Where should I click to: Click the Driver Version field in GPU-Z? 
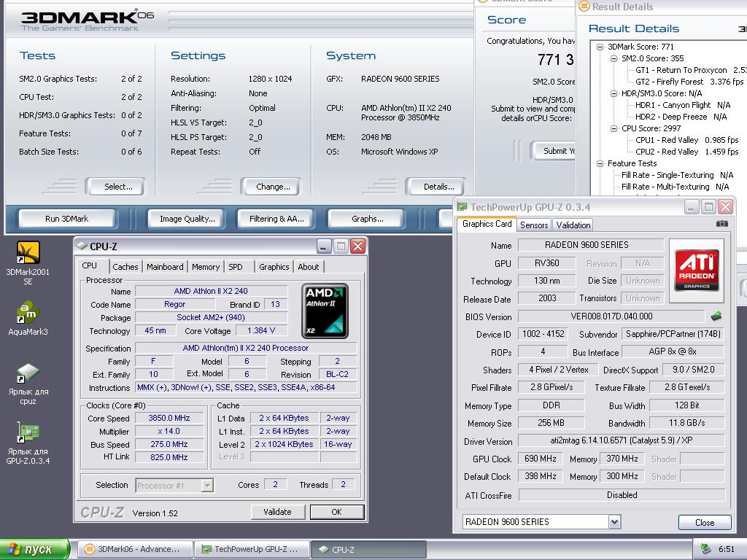tap(622, 440)
